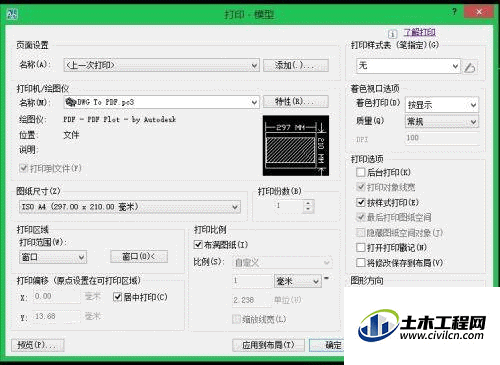Open the 图纸尺寸 ISO A4 dropdown
Screen dimensions: 500x365
pyautogui.click(x=130, y=207)
